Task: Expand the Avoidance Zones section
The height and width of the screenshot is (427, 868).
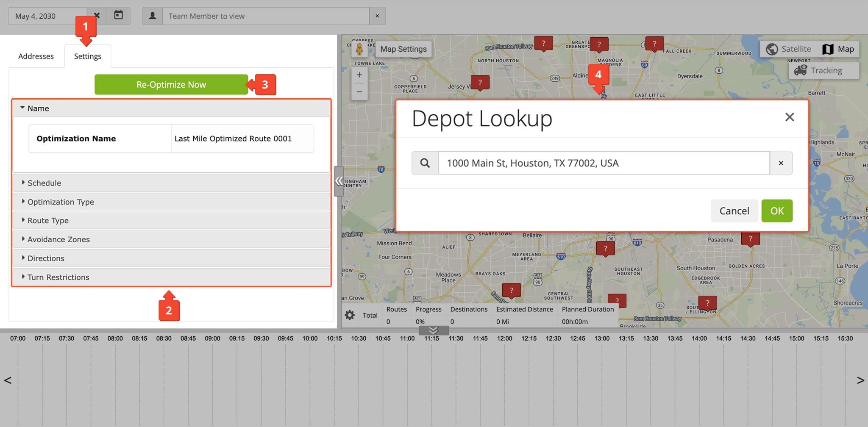Action: (171, 239)
